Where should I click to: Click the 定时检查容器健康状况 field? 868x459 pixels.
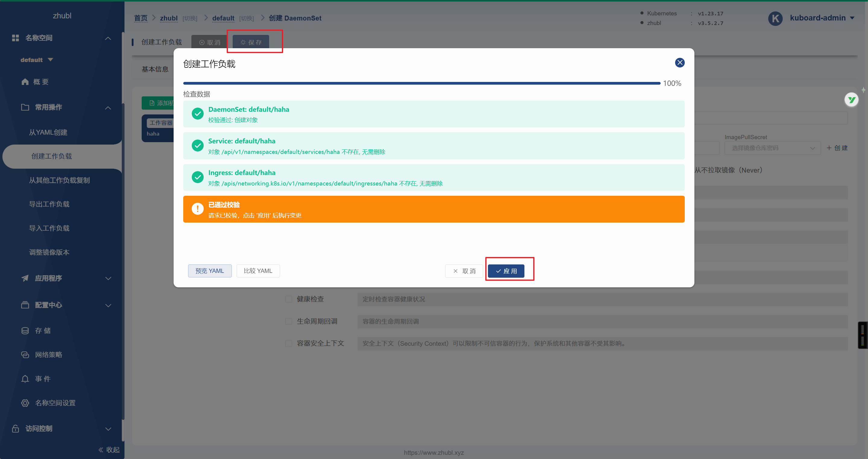pos(602,299)
